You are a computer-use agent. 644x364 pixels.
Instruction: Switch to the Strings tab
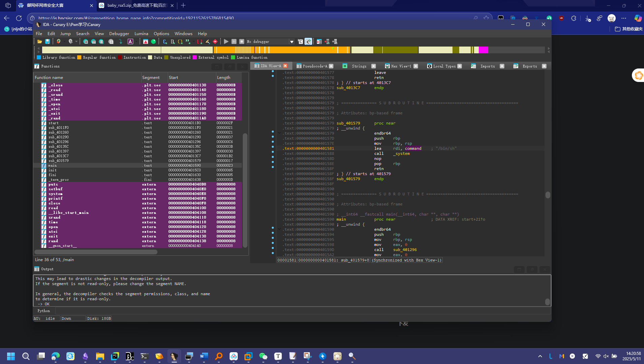tap(359, 66)
